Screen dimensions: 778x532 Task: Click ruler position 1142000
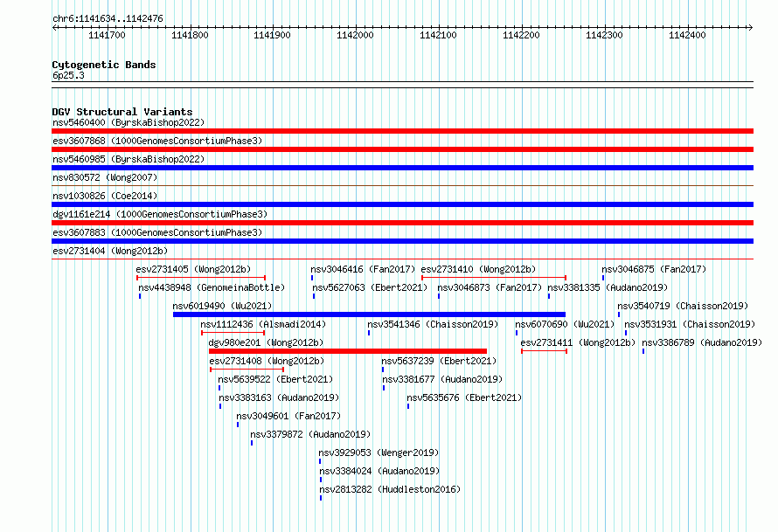tap(355, 35)
